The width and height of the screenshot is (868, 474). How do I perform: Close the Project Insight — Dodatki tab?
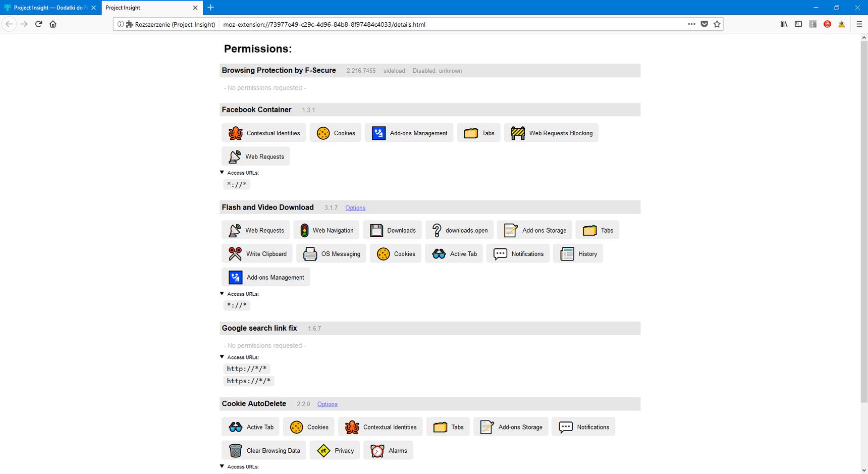[93, 8]
